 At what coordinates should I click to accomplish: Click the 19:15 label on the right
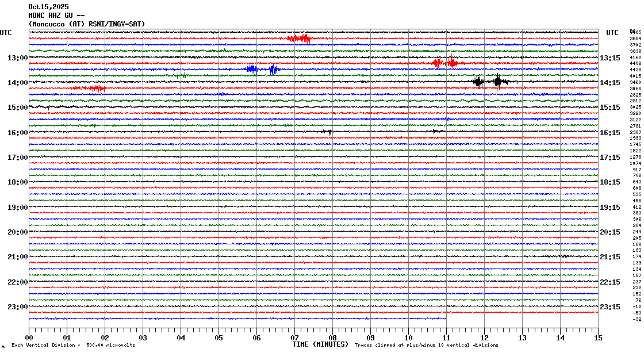610,208
